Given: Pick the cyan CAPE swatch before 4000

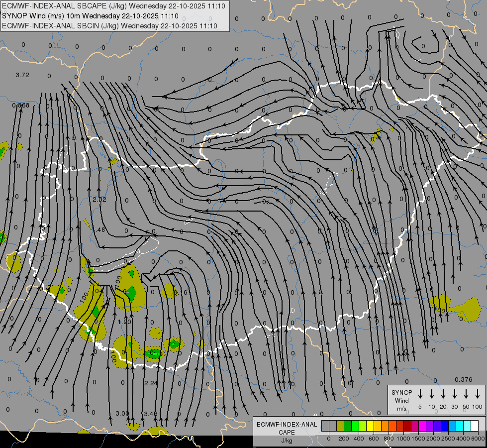Looking at the screenshot, I should (460, 426).
